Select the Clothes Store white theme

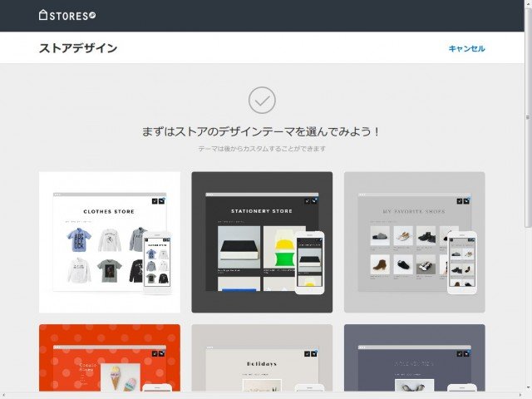(110, 242)
